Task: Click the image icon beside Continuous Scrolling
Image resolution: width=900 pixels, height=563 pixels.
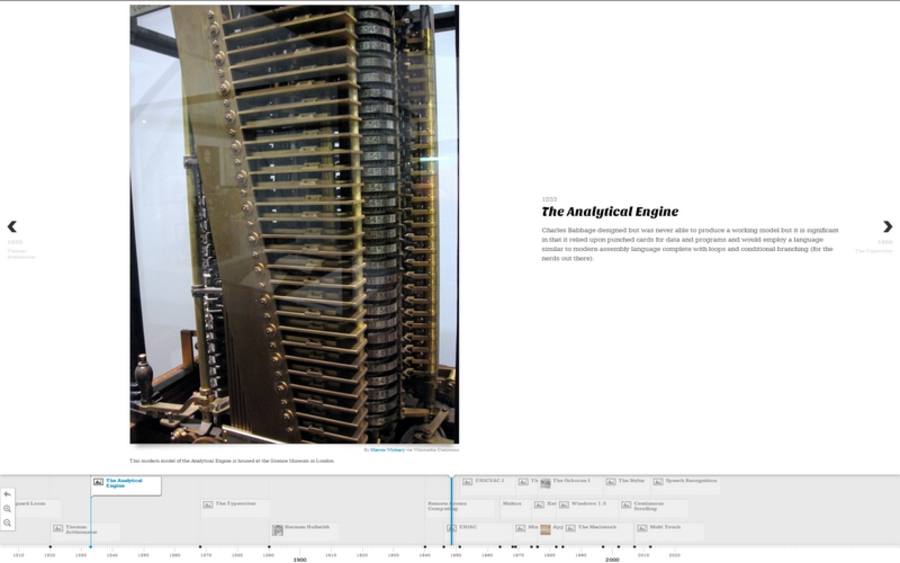Action: [626, 504]
